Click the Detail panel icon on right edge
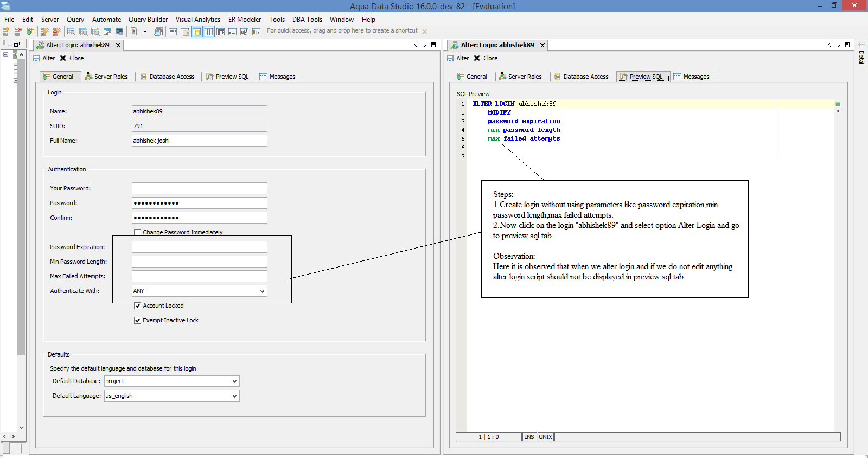868x458 pixels. click(x=861, y=45)
